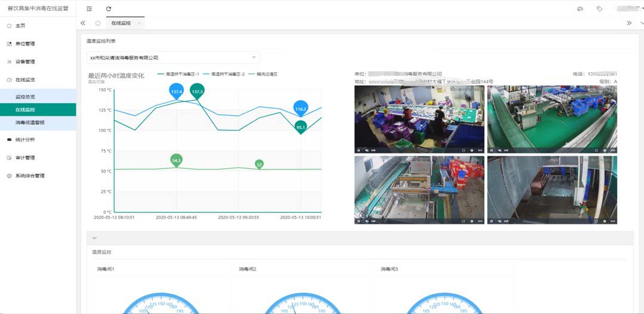Viewport: 644px width, 314px height.
Task: Open settings on the bottom-right camera video
Action: coord(605,221)
